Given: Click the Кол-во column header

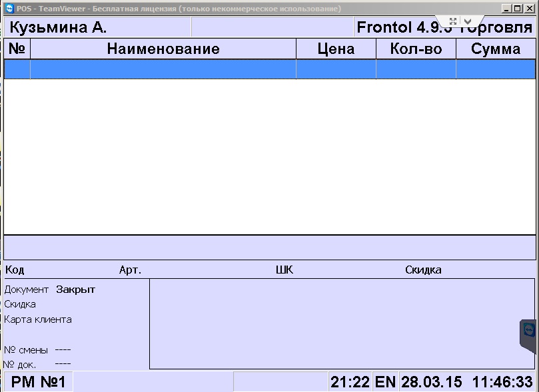Looking at the screenshot, I should 416,49.
